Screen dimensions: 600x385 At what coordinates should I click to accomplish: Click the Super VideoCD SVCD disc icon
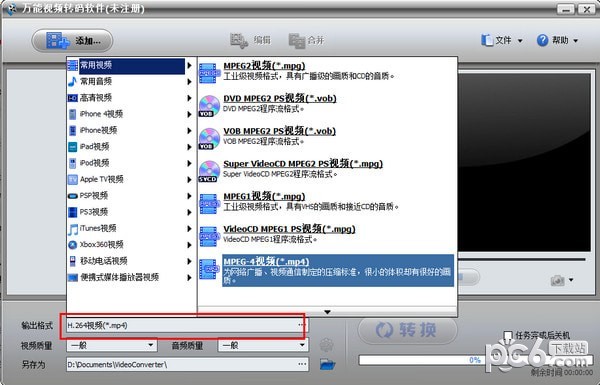[209, 171]
